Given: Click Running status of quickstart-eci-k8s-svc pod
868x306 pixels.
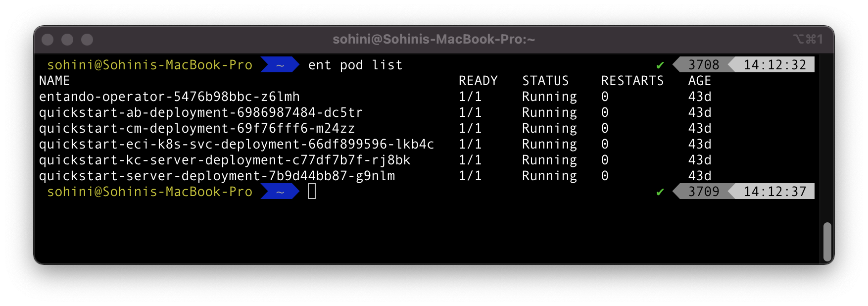Looking at the screenshot, I should click(x=549, y=144).
